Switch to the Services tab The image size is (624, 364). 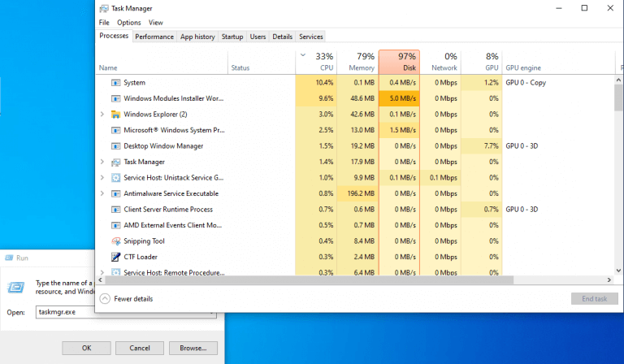[311, 37]
